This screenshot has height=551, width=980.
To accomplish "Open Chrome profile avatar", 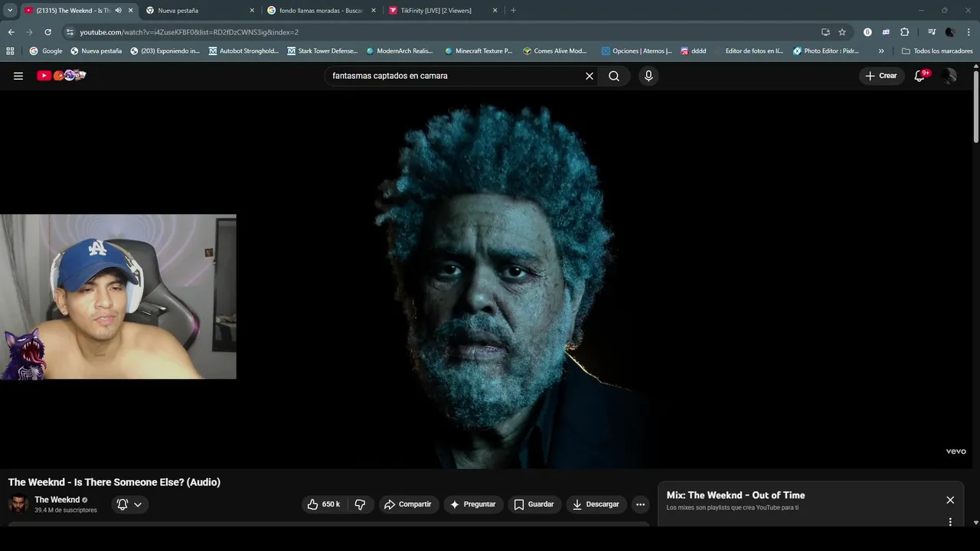I will [950, 32].
